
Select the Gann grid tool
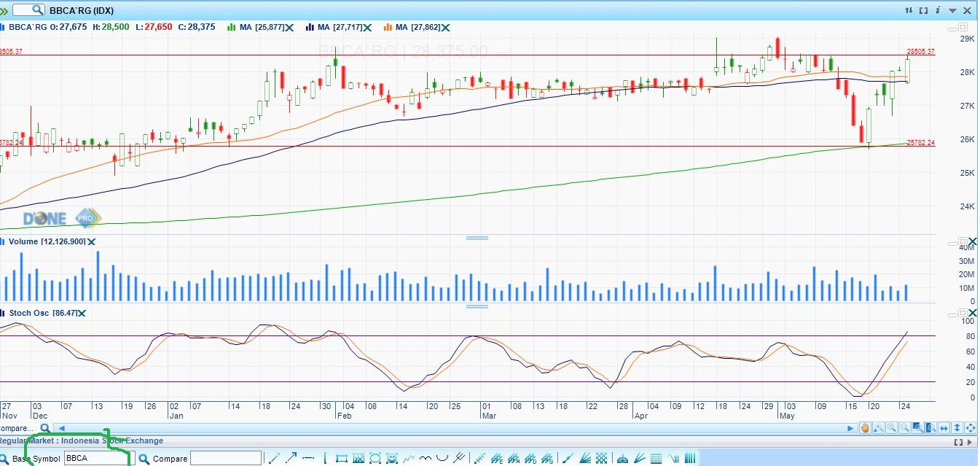[601, 458]
